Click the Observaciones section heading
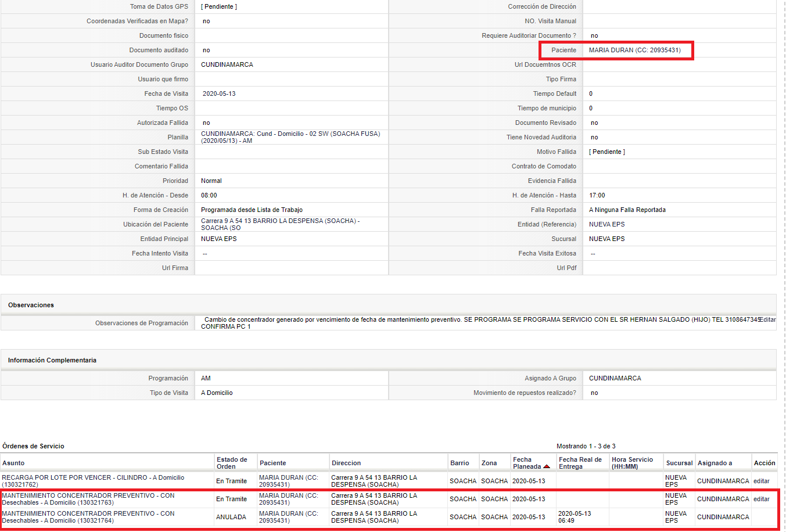This screenshot has width=786, height=532. [31, 305]
